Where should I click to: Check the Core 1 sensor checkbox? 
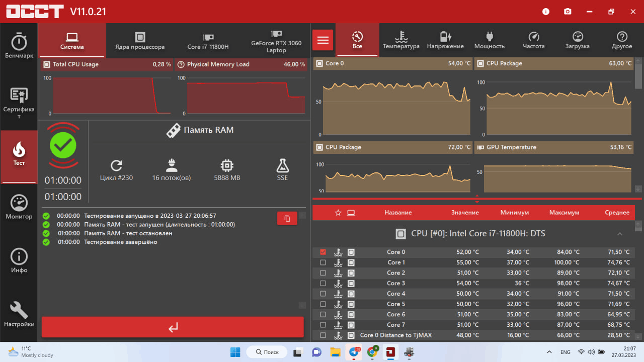click(323, 262)
